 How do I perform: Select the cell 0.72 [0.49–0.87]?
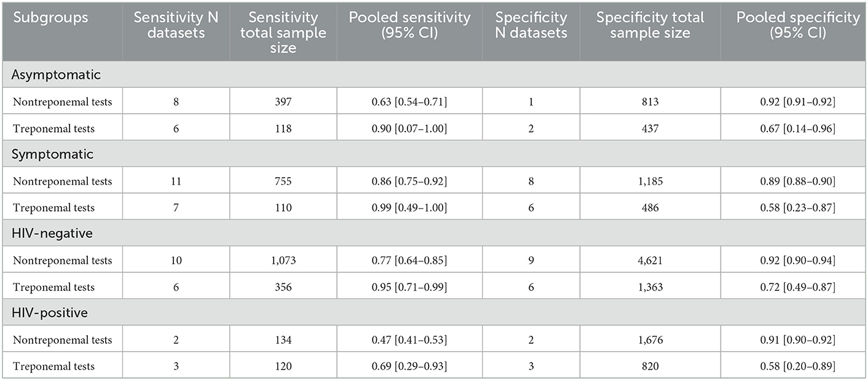coord(797,287)
